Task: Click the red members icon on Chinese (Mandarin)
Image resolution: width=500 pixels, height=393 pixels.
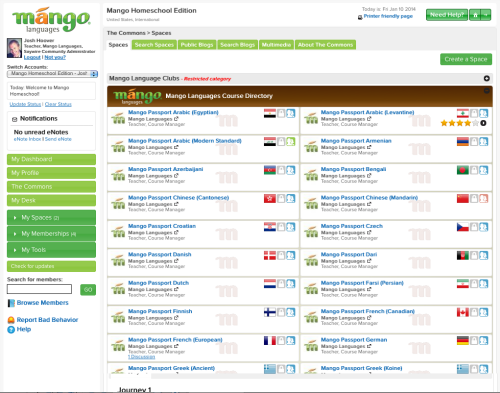Action: pos(484,199)
